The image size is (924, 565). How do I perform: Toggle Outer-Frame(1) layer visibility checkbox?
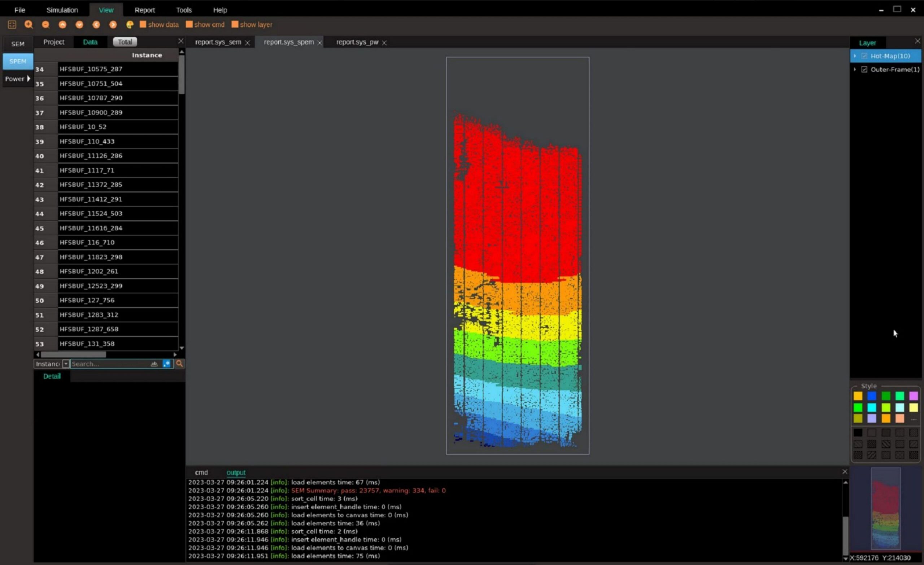(864, 69)
